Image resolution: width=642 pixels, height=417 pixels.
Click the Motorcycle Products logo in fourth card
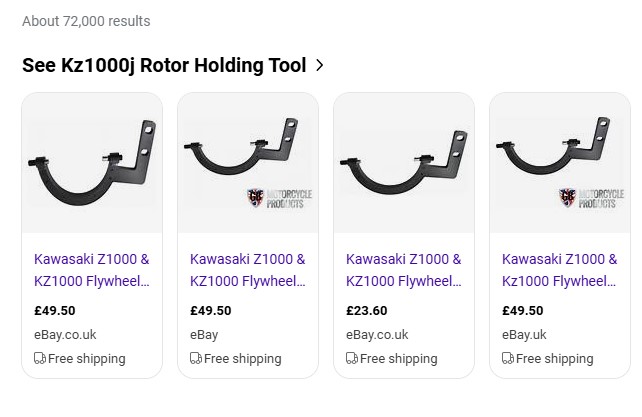coord(591,197)
